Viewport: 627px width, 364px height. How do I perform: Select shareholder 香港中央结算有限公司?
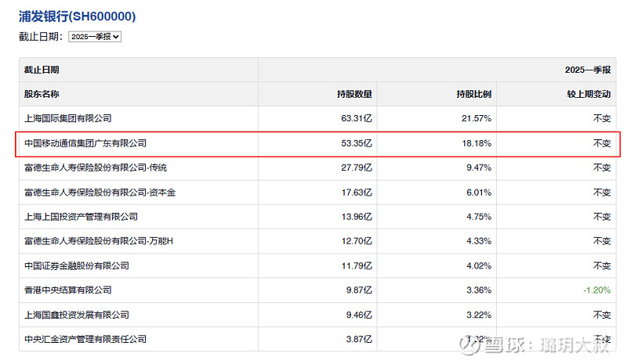coord(68,290)
